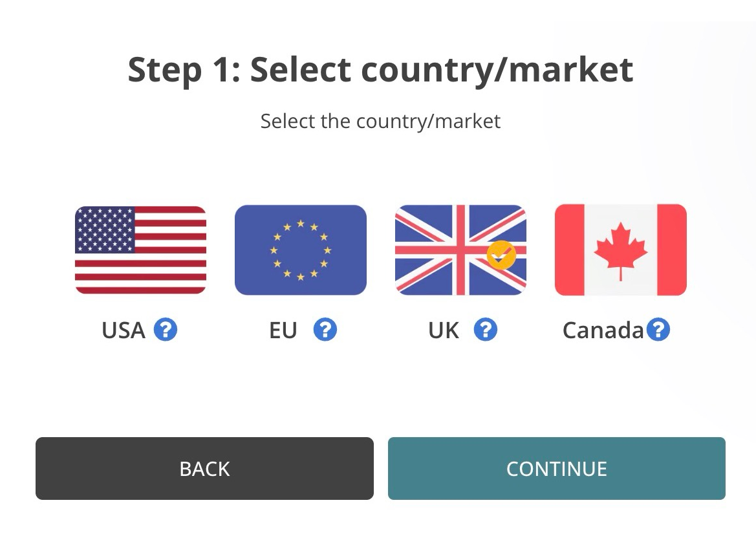
Task: Click the question mark beside EU
Action: click(x=325, y=330)
